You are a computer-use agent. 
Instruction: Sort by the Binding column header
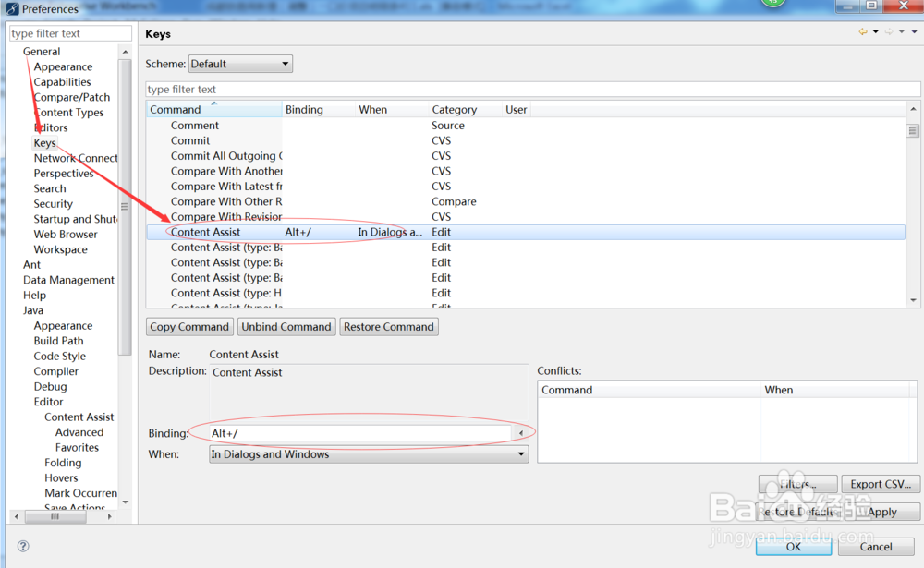[318, 109]
